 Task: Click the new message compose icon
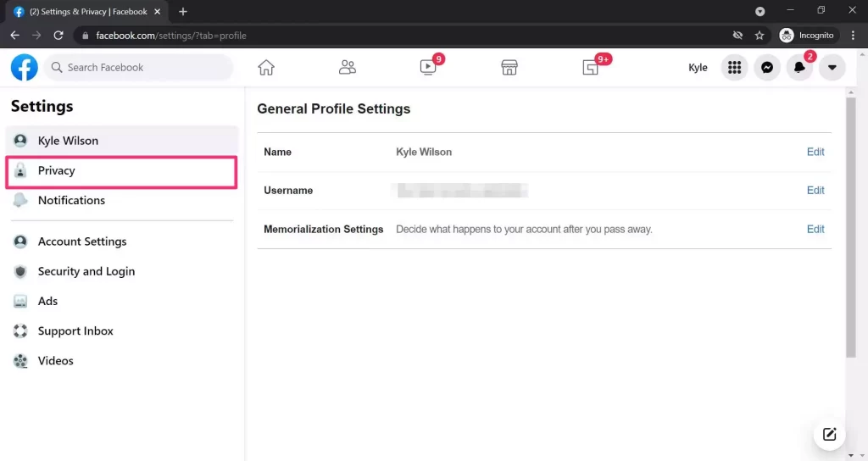pos(829,435)
